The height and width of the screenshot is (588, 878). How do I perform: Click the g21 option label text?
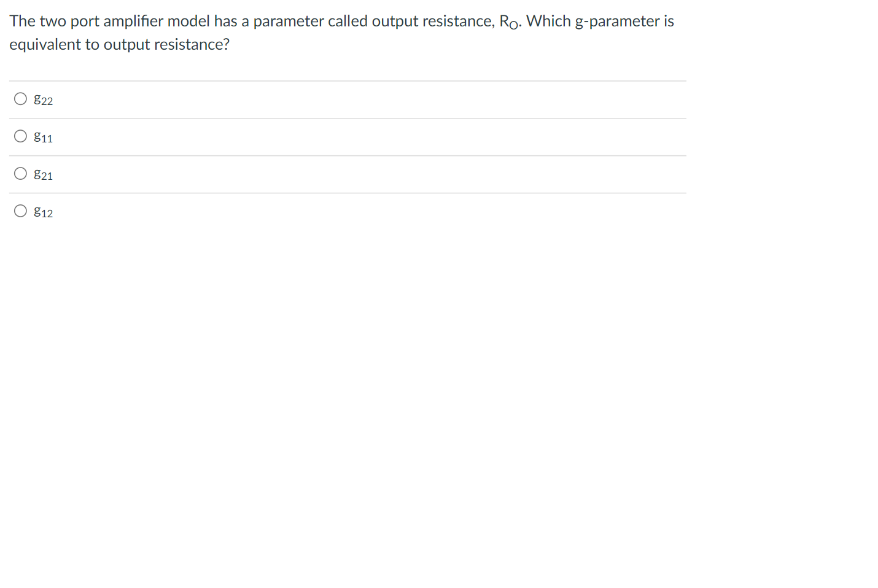(x=43, y=174)
